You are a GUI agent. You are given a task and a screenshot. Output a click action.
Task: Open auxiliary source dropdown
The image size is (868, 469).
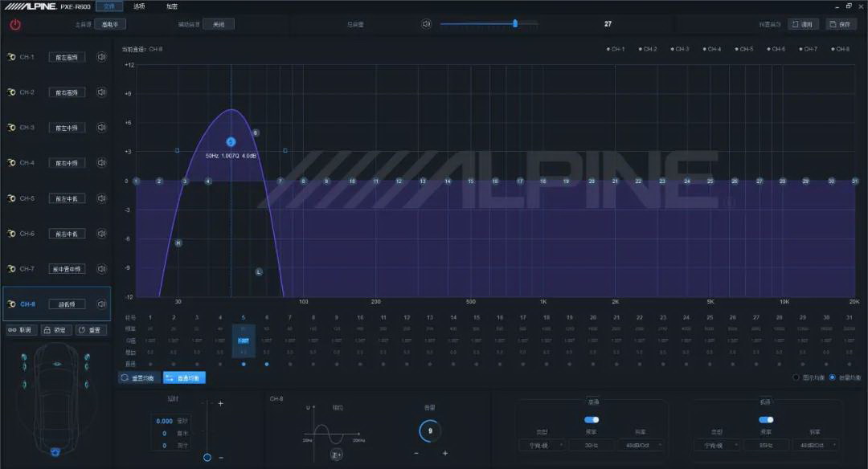(219, 24)
